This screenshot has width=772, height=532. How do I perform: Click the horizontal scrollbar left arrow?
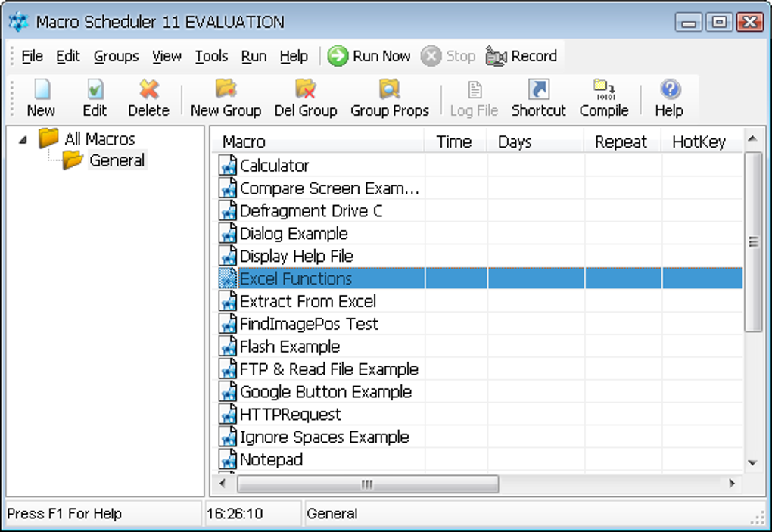click(223, 484)
